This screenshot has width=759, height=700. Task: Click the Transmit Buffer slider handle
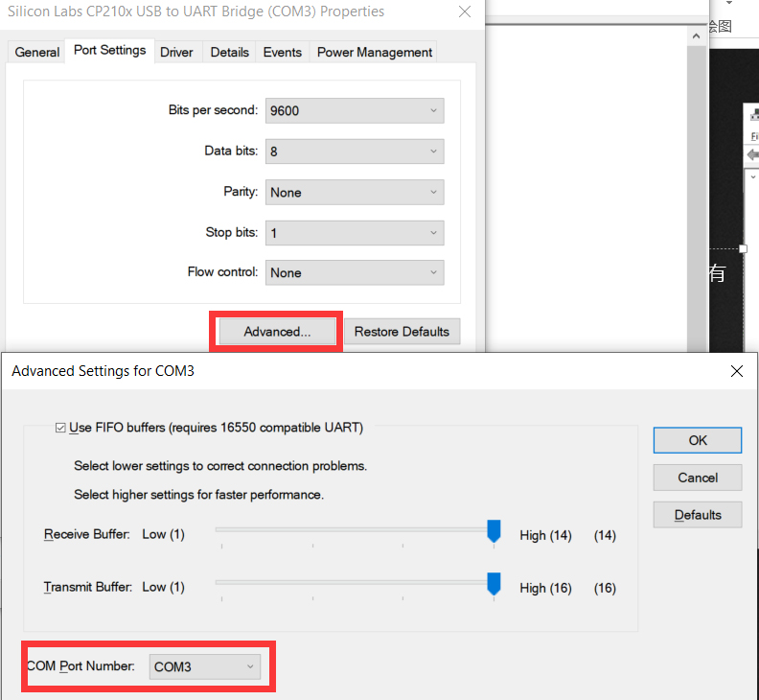494,584
